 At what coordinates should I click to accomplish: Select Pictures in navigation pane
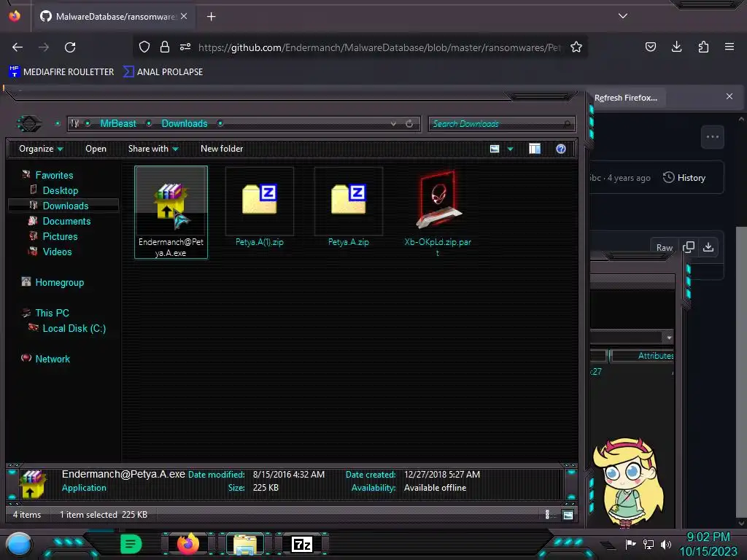click(60, 237)
